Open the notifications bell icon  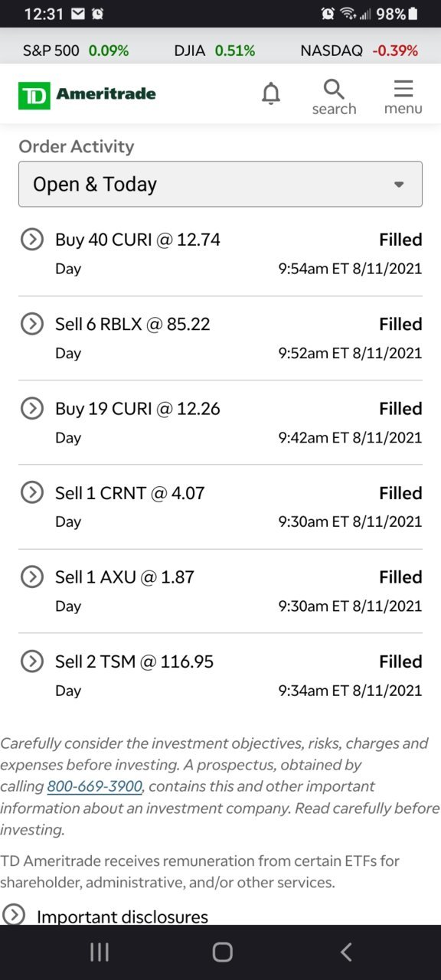click(x=271, y=94)
